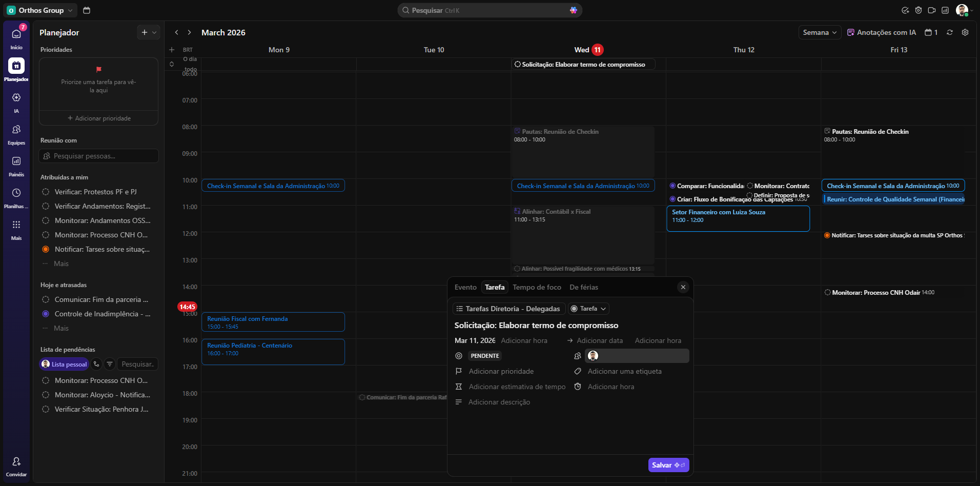980x486 pixels.
Task: Switch to the Evento tab
Action: 465,287
